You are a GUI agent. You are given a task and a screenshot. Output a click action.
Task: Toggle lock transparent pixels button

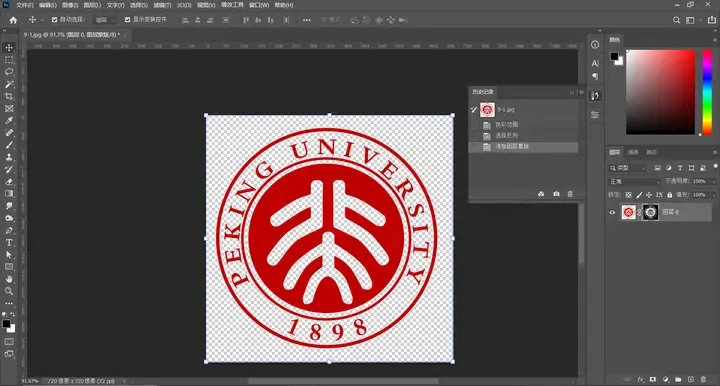(628, 195)
